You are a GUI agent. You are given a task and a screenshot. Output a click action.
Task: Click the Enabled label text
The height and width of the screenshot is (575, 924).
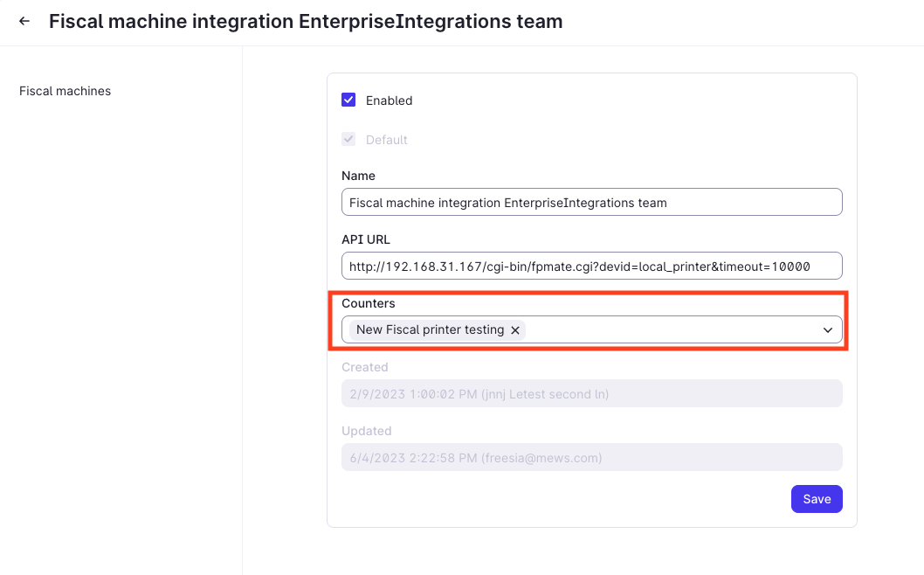pos(389,100)
